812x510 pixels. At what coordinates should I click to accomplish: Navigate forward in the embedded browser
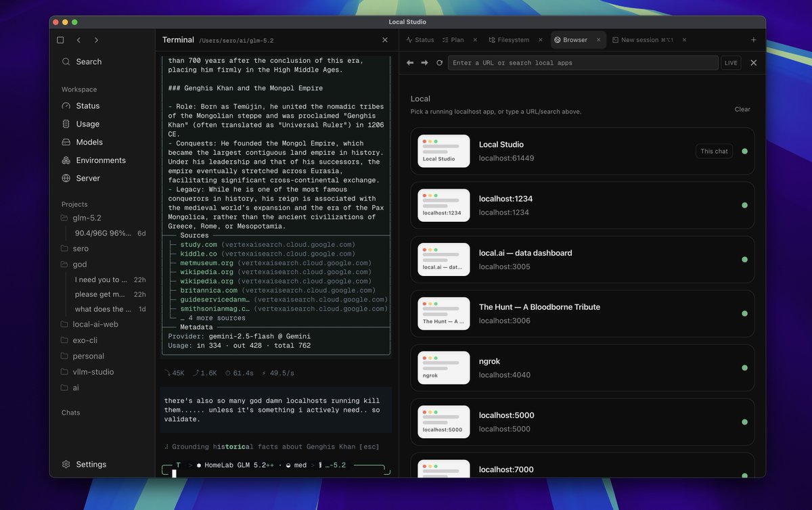[x=425, y=63]
